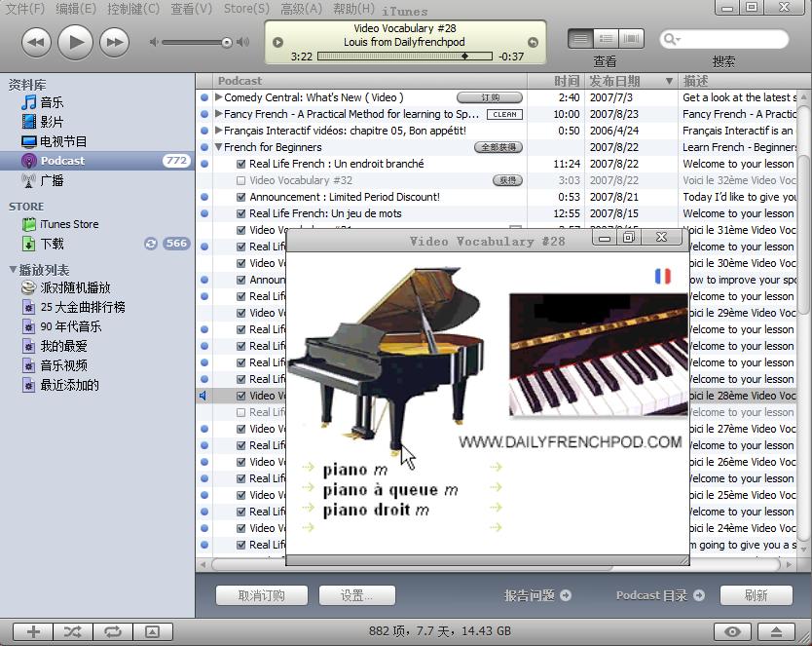Click 订阅 button for Comedy Central
The height and width of the screenshot is (646, 812).
point(490,97)
